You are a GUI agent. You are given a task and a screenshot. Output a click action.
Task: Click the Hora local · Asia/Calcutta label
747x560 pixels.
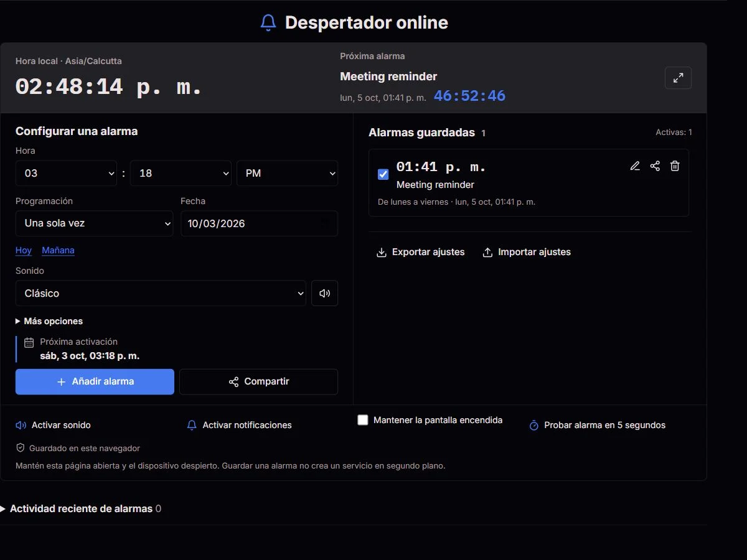tap(68, 61)
